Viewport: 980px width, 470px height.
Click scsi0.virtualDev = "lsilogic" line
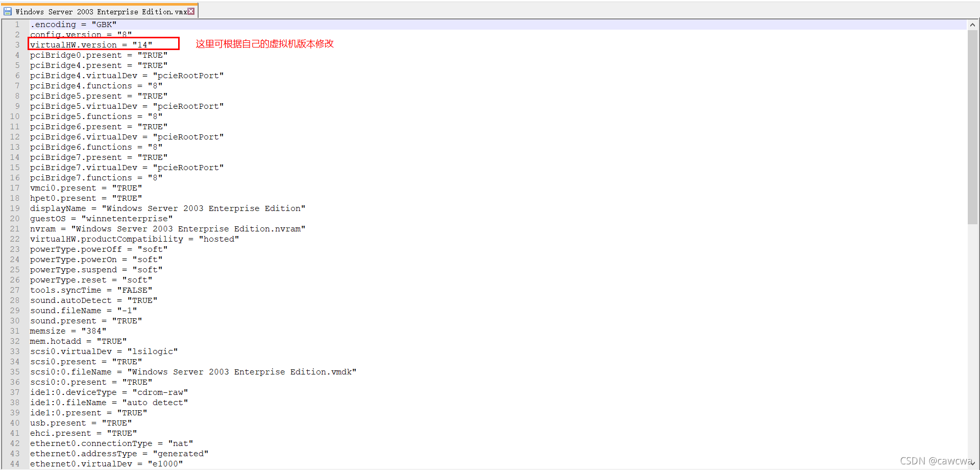click(104, 351)
